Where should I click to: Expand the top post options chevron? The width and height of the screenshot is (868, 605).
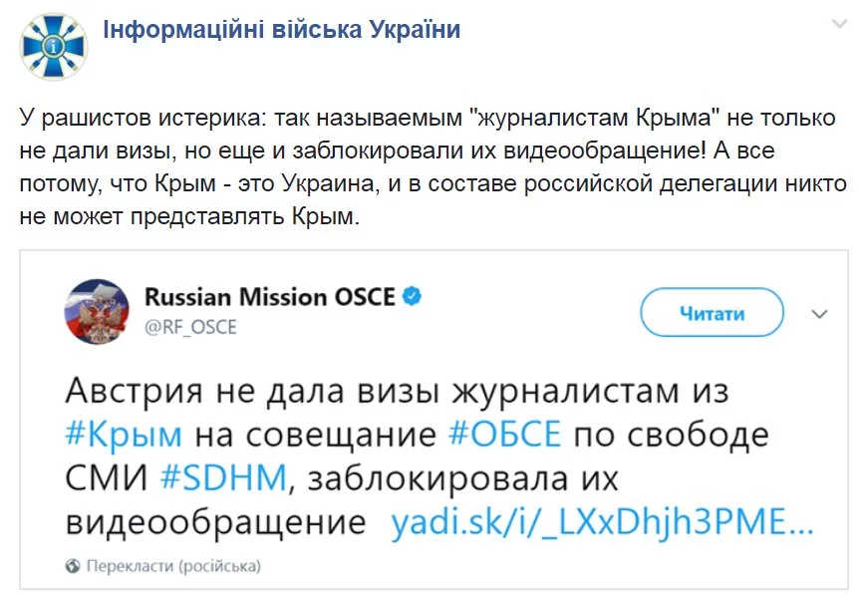coord(838,22)
